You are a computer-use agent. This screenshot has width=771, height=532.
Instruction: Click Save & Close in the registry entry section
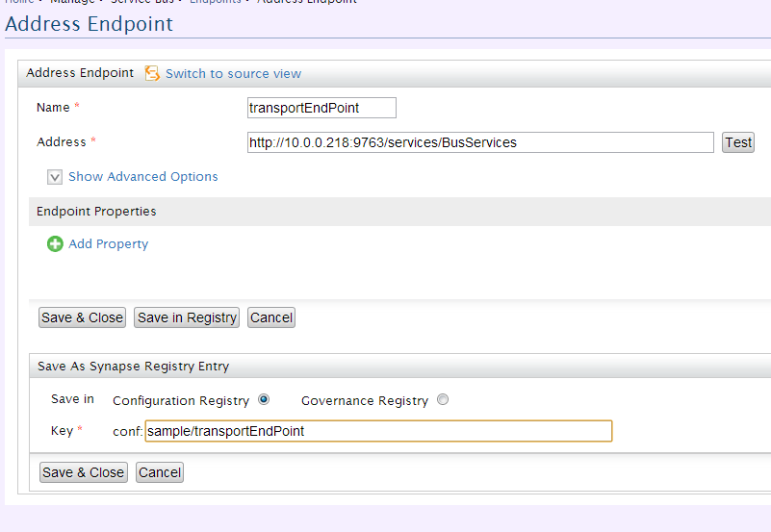coord(84,472)
